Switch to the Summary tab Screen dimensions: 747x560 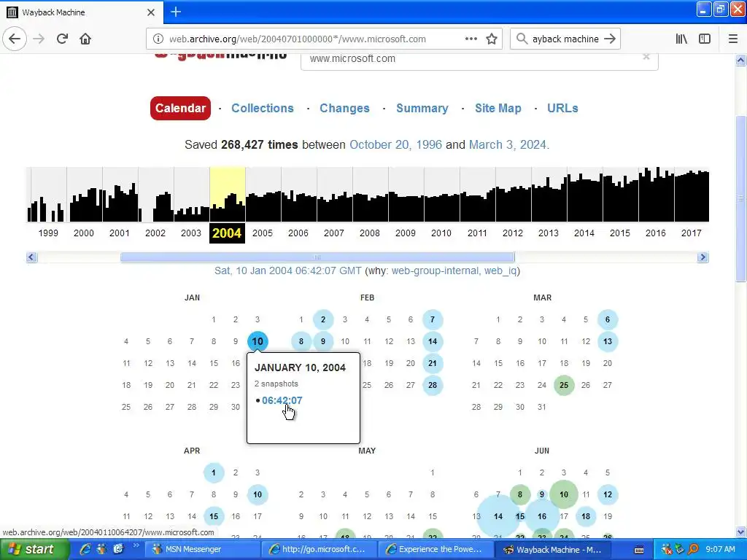tap(422, 108)
